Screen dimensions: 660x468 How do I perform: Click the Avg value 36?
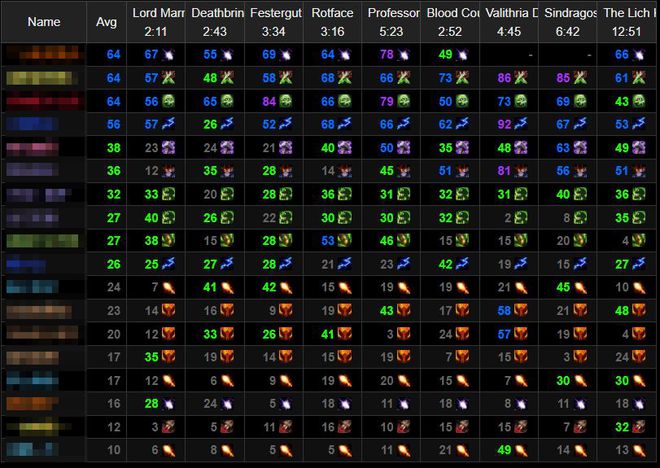113,171
